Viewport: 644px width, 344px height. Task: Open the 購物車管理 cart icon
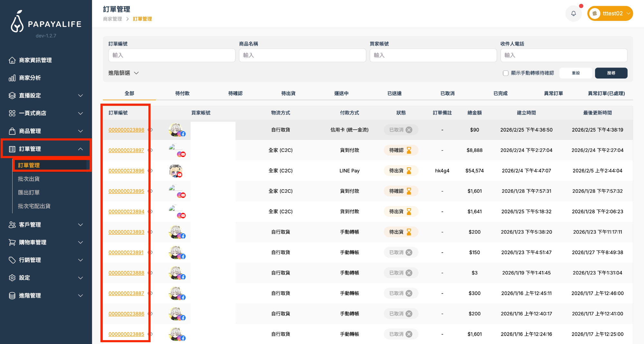click(12, 242)
